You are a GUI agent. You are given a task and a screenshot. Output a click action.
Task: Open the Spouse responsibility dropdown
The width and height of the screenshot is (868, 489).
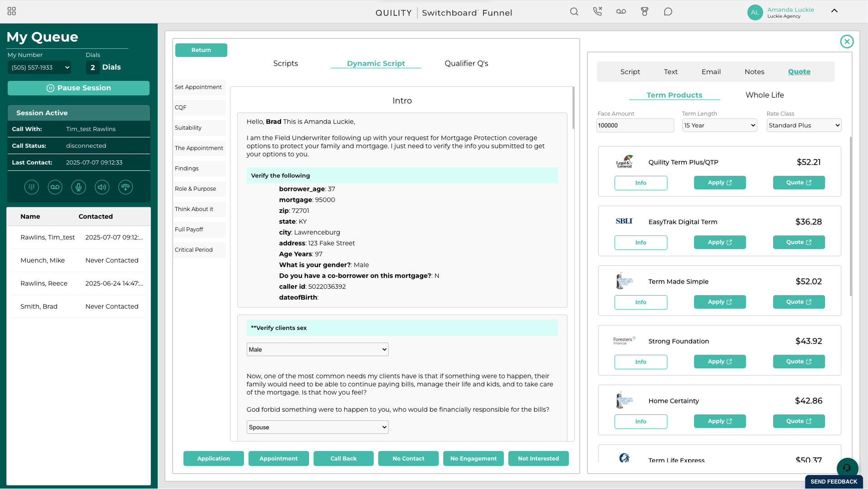(317, 427)
